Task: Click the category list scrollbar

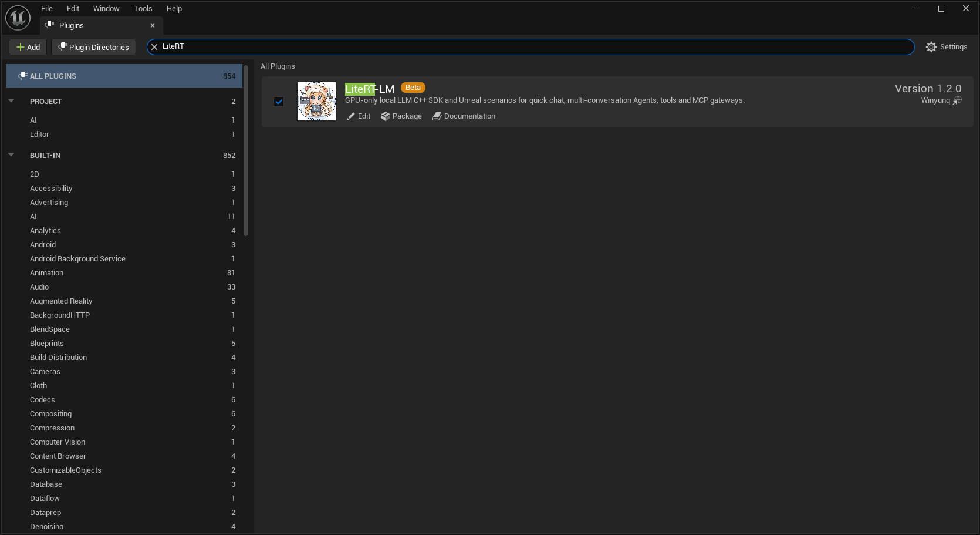Action: tap(246, 150)
